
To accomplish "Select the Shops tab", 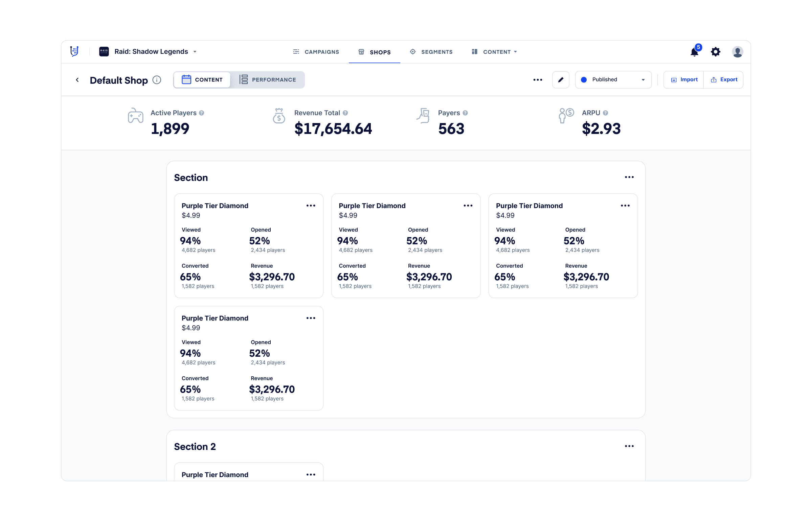I will (374, 52).
